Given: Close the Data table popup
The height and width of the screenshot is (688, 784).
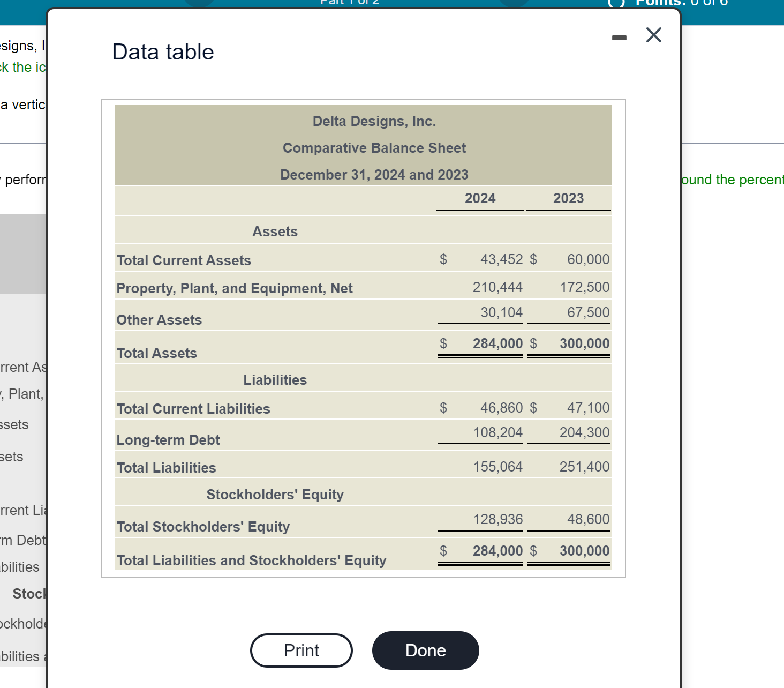Looking at the screenshot, I should [653, 35].
